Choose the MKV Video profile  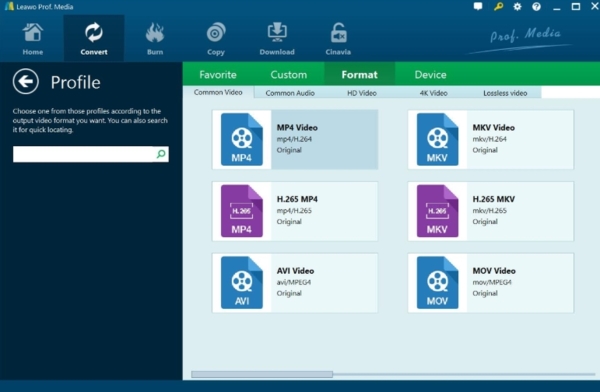[491, 139]
